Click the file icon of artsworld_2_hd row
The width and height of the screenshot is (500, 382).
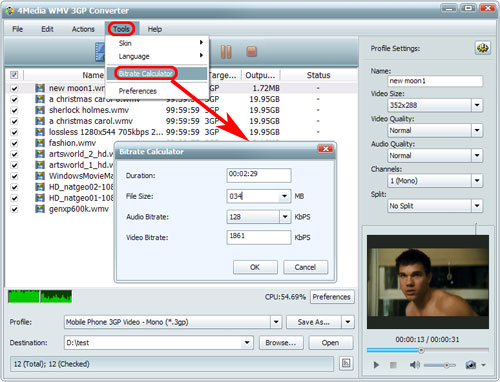[x=40, y=154]
